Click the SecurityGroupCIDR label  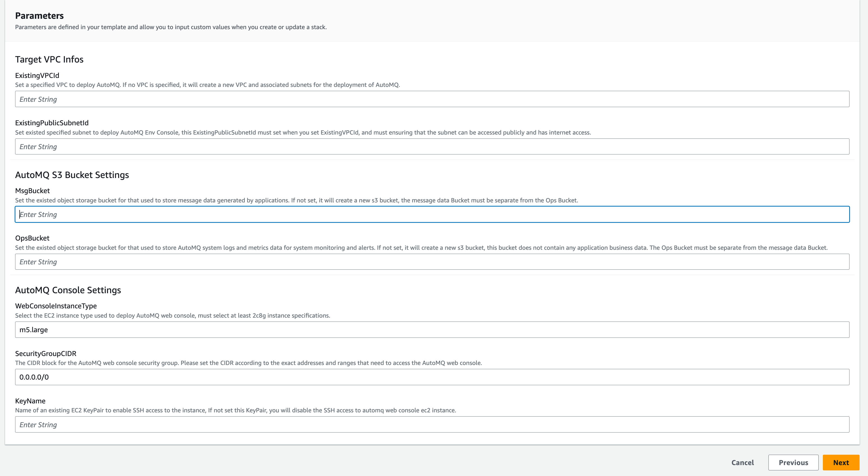(45, 353)
